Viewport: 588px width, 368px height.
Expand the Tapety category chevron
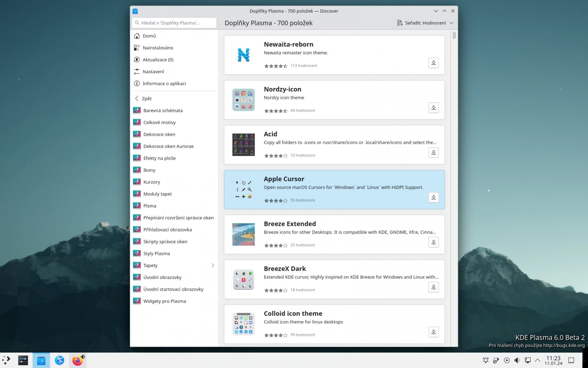click(x=213, y=265)
